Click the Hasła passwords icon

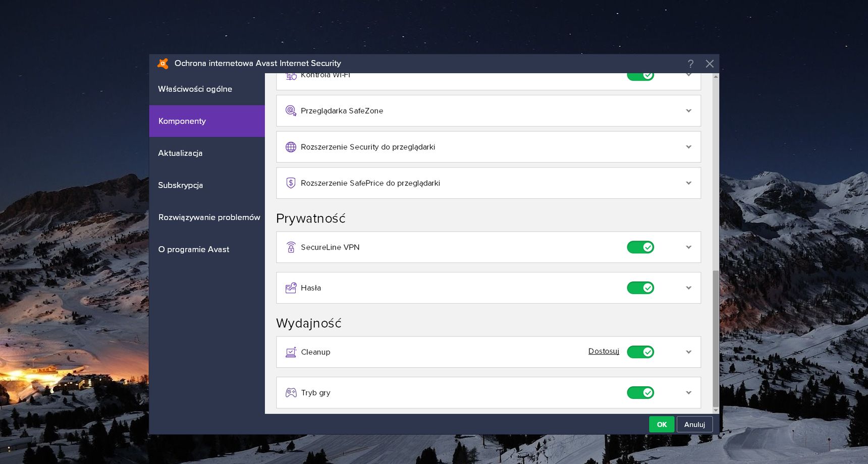point(291,288)
